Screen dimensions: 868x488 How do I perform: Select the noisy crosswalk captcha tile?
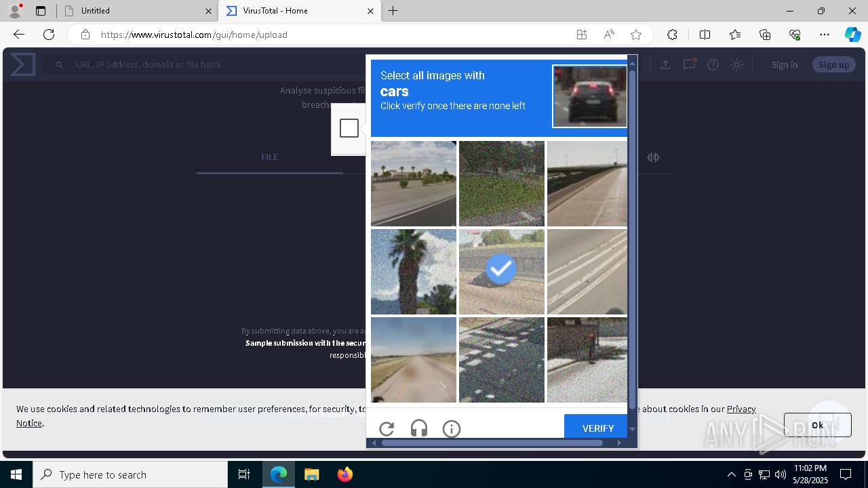[502, 360]
